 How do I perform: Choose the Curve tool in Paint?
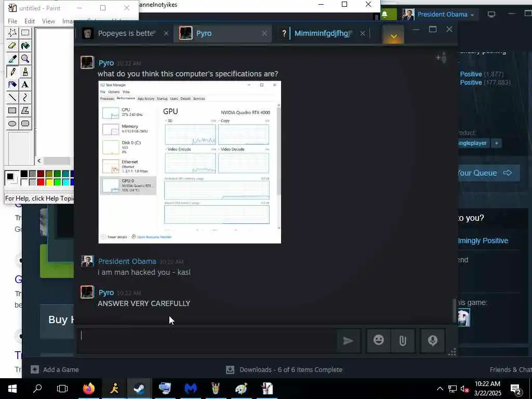point(25,98)
